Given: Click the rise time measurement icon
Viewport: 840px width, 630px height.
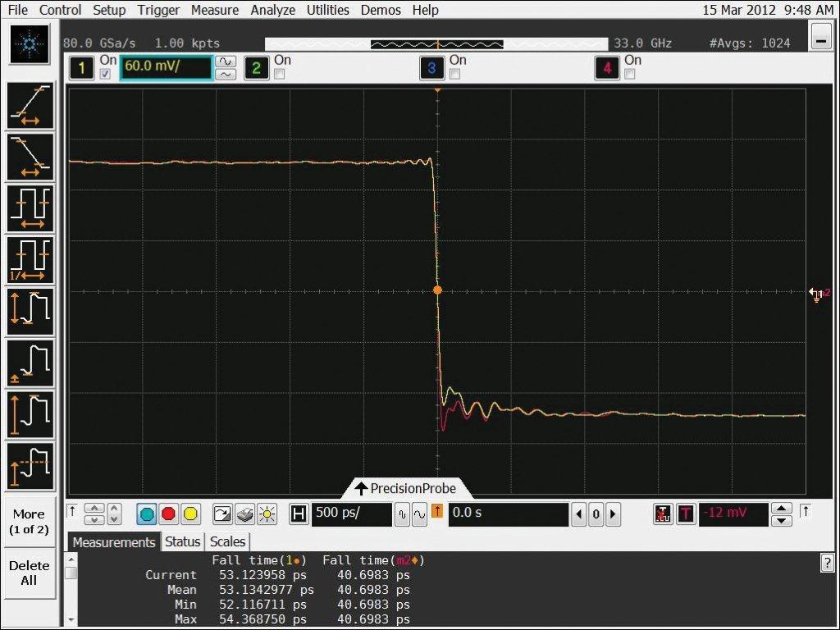Looking at the screenshot, I should click(x=30, y=106).
